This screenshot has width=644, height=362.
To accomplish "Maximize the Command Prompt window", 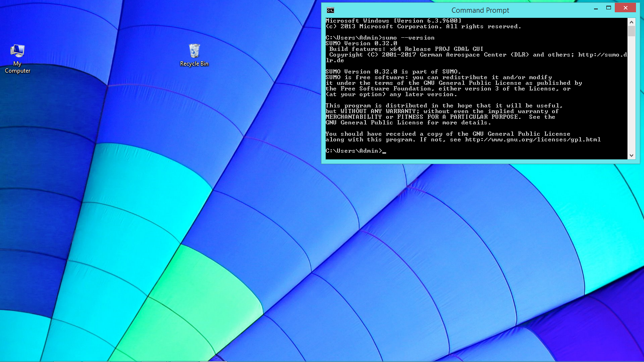I will point(609,8).
